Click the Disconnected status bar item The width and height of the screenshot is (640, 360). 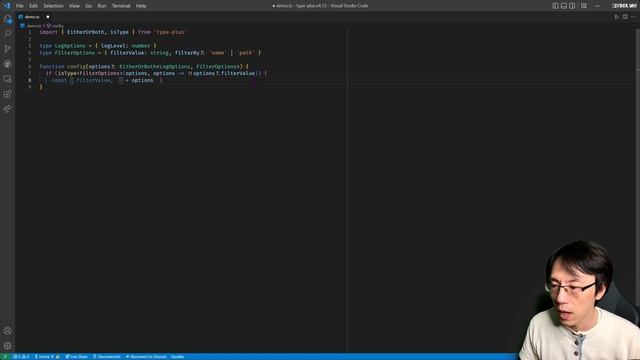coord(107,357)
